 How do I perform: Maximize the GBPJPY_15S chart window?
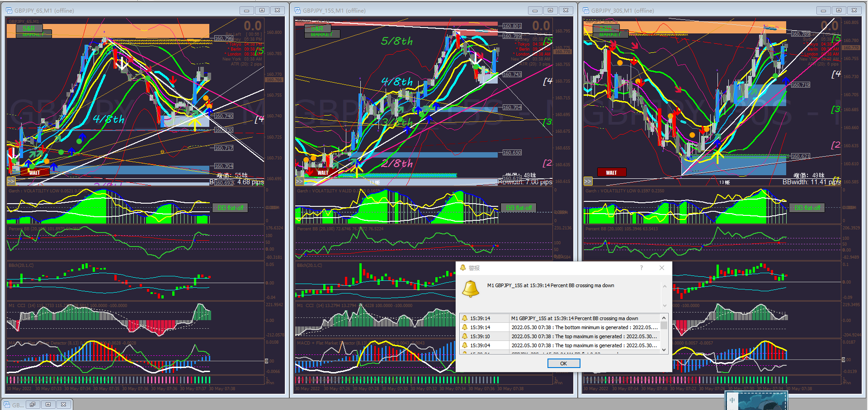click(x=550, y=10)
